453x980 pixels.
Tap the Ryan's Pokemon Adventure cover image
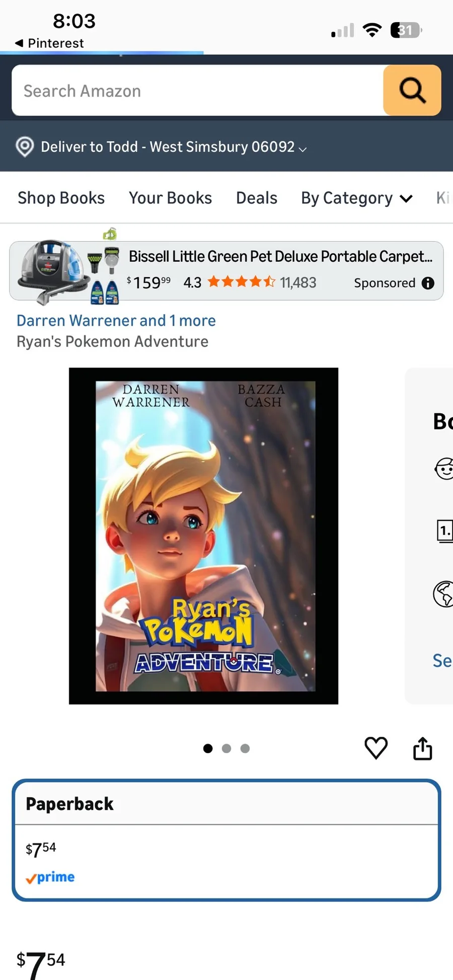tap(204, 536)
